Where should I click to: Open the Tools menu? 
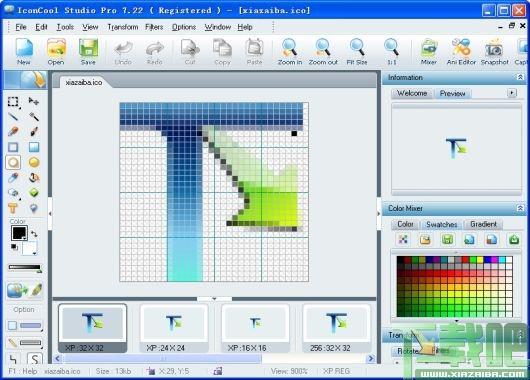pos(65,27)
